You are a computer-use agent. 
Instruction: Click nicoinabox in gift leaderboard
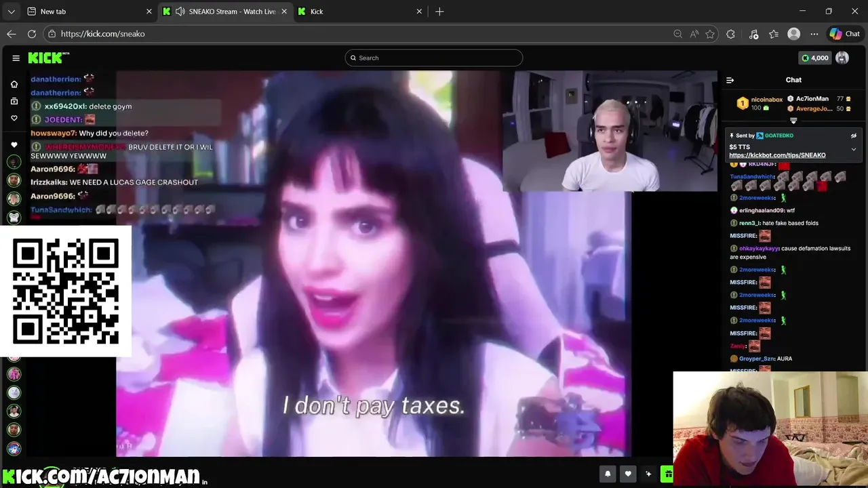point(766,100)
